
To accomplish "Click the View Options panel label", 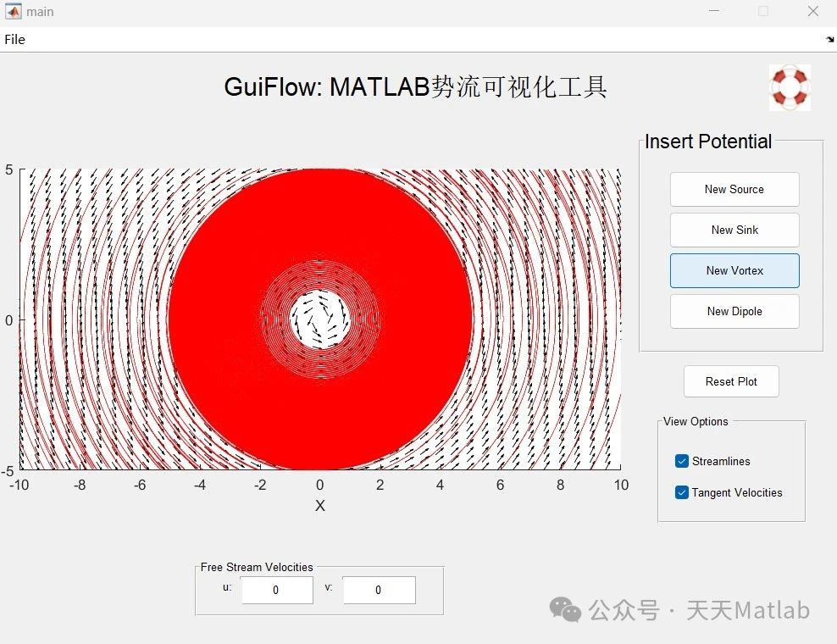I will point(696,421).
